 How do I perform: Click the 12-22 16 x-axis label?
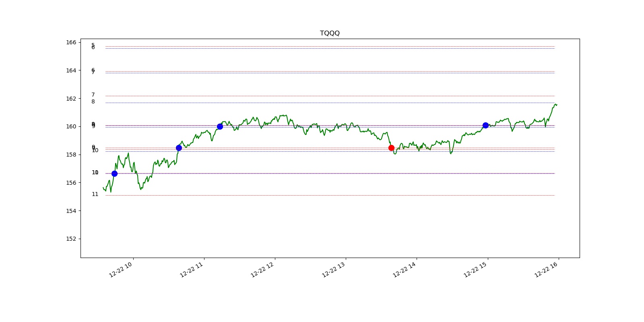(546, 270)
